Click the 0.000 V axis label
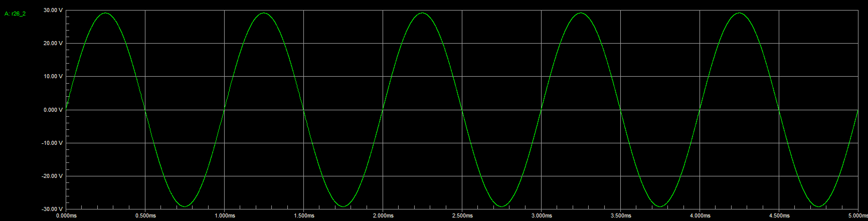The image size is (868, 221). (53, 110)
